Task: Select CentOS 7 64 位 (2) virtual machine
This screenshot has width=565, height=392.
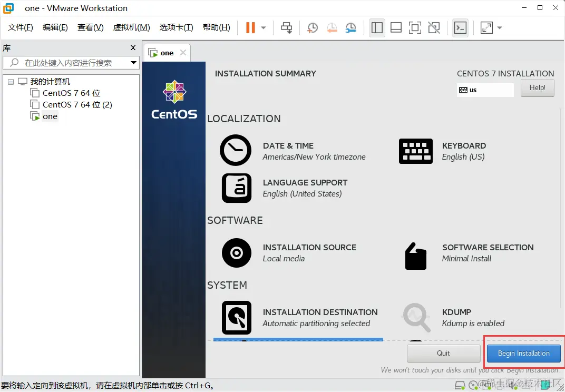Action: [77, 104]
